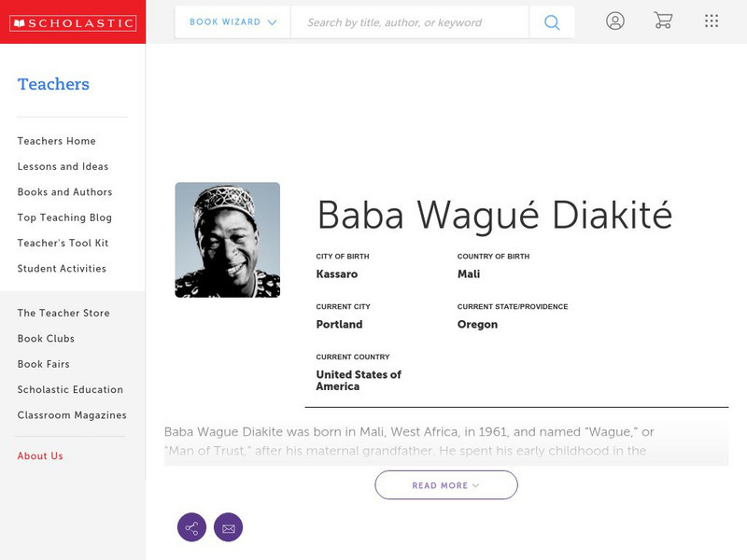Open Books and Authors section

(64, 192)
